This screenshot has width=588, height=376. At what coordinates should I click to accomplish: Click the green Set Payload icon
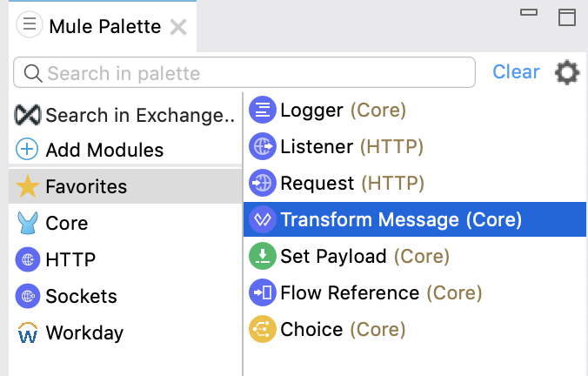[x=262, y=257]
